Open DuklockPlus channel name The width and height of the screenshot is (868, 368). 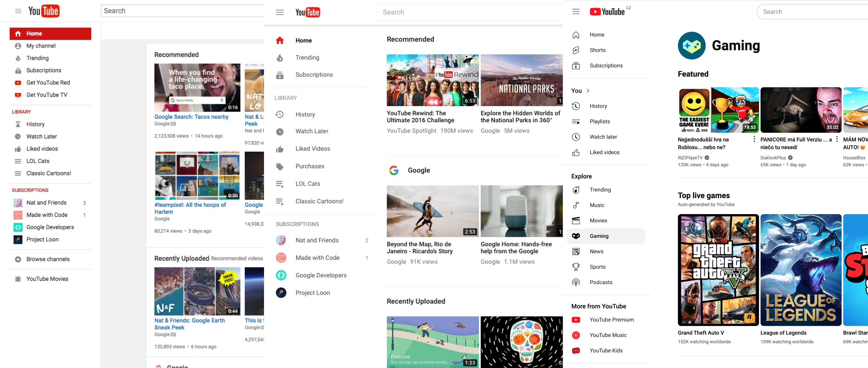tap(773, 158)
